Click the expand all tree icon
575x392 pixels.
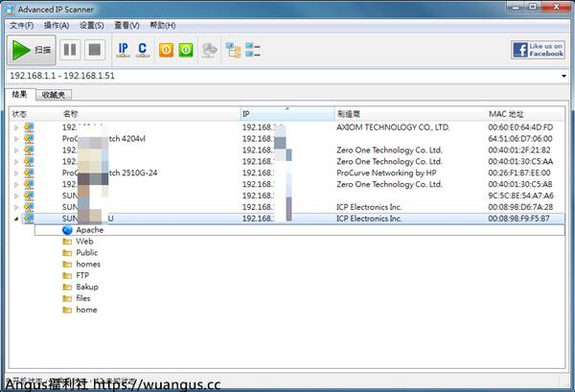pos(233,50)
